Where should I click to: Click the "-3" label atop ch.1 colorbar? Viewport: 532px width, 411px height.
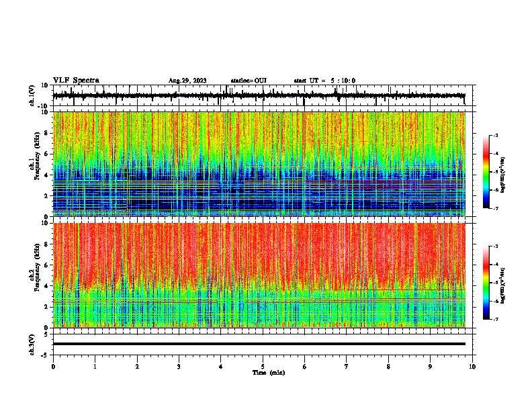pyautogui.click(x=495, y=135)
